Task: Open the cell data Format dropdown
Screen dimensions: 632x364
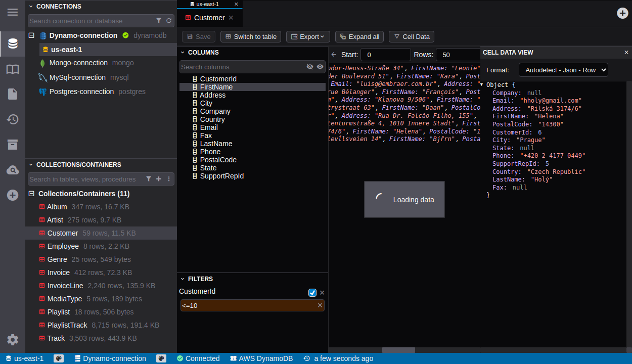Action: (563, 70)
